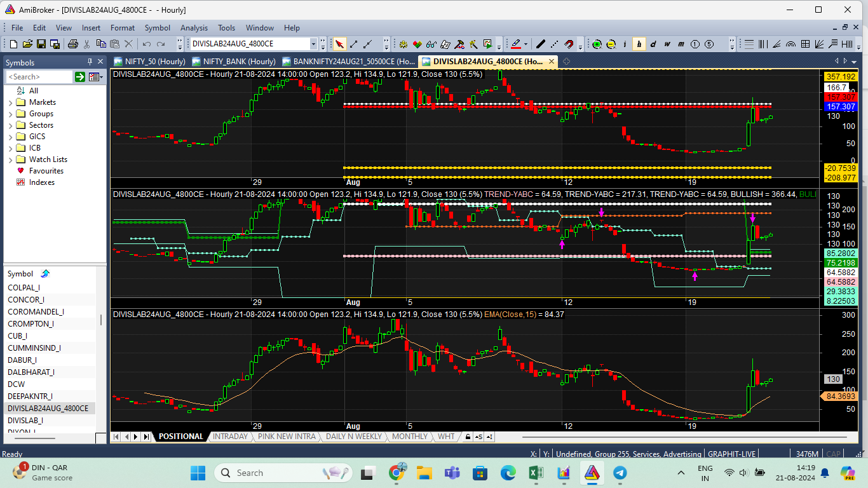
Task: Click the circled 1 one-minute interval icon
Action: (695, 44)
